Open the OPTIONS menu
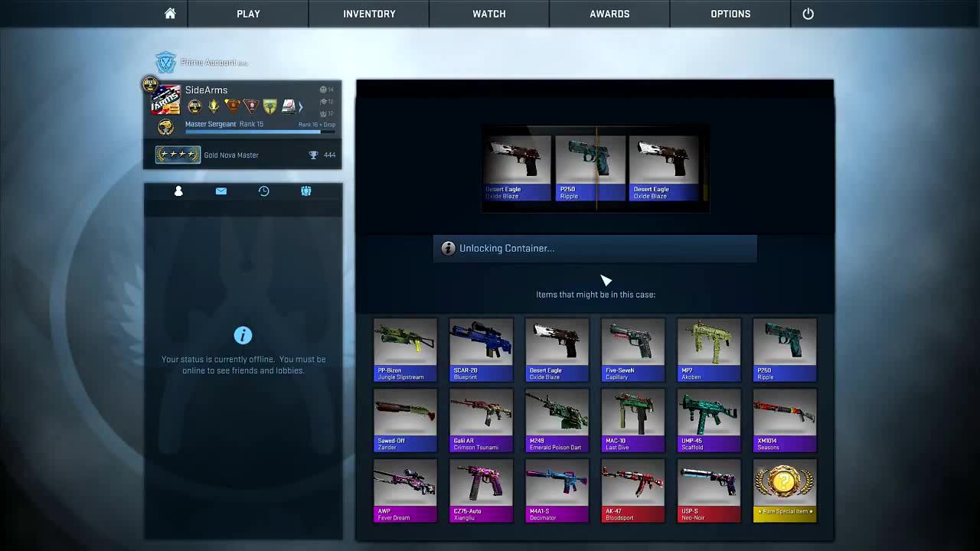This screenshot has width=980, height=551. pos(730,14)
